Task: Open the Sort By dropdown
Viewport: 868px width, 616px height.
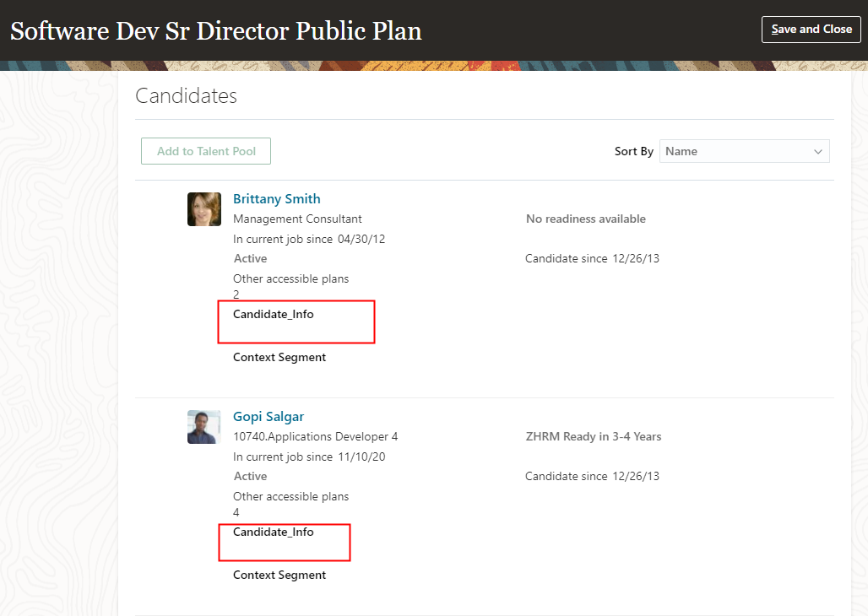Action: (744, 151)
